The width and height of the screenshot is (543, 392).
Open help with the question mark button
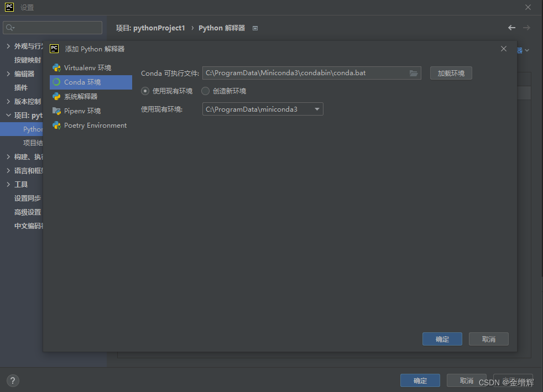[13, 381]
